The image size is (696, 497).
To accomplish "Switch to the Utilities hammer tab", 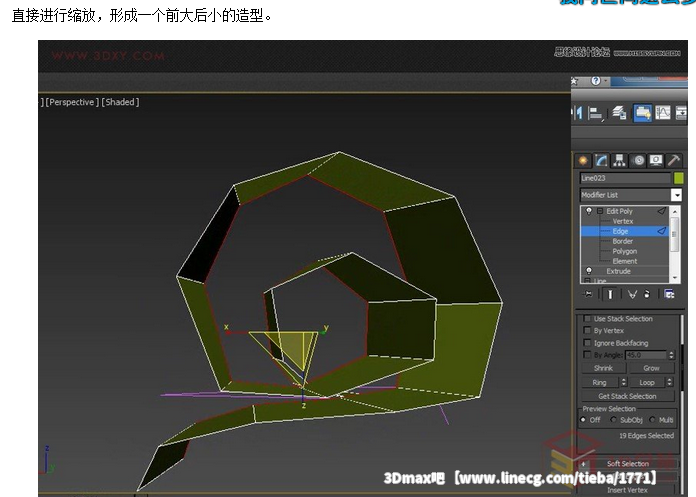I will [674, 161].
